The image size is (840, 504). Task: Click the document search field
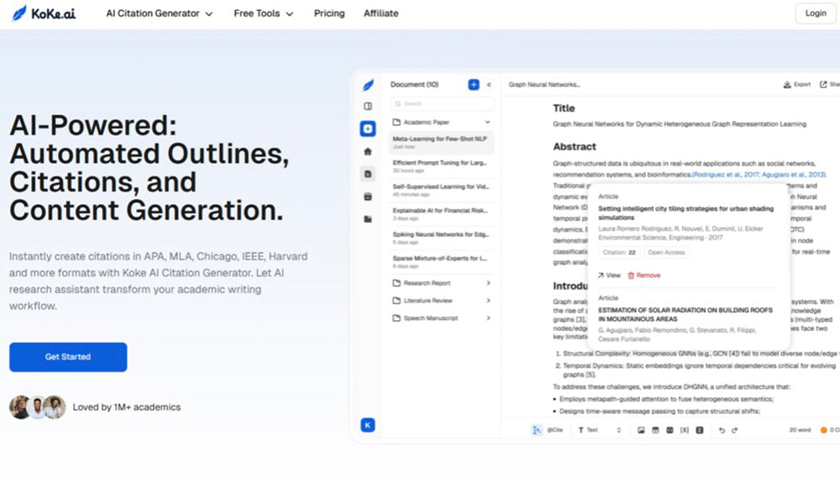point(443,103)
